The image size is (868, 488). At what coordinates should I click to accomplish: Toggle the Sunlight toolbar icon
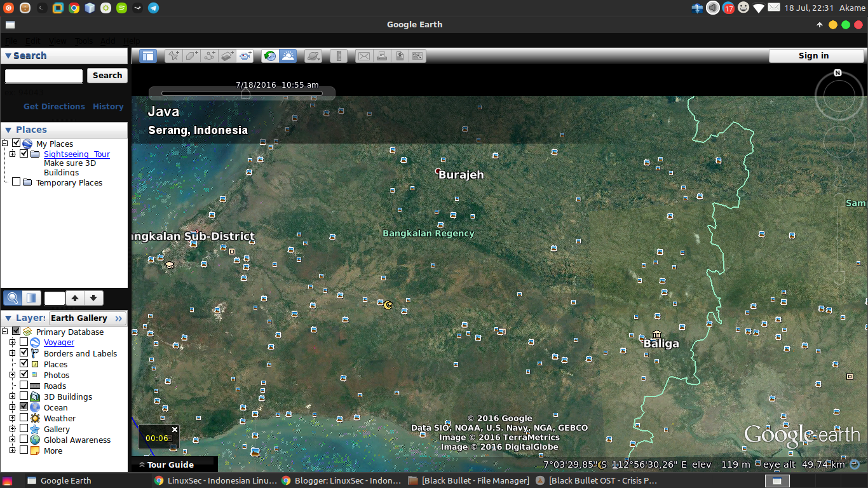tap(288, 56)
